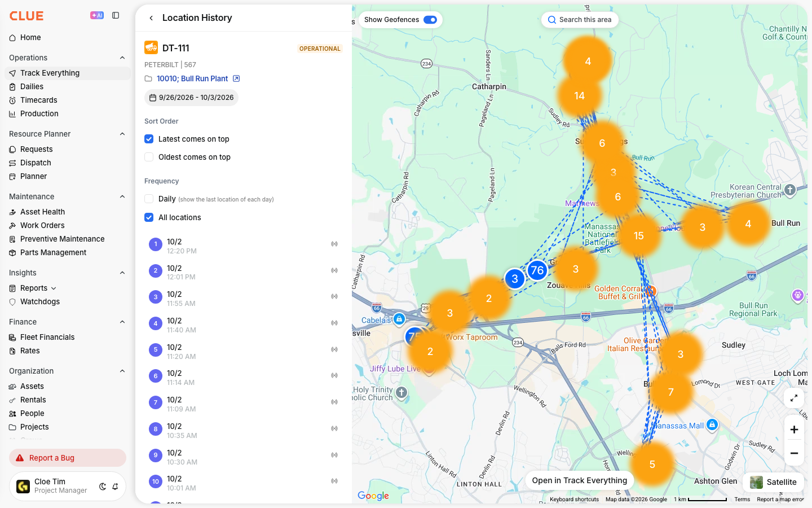This screenshot has height=508, width=812.
Task: Collapse the Organization section
Action: [122, 371]
